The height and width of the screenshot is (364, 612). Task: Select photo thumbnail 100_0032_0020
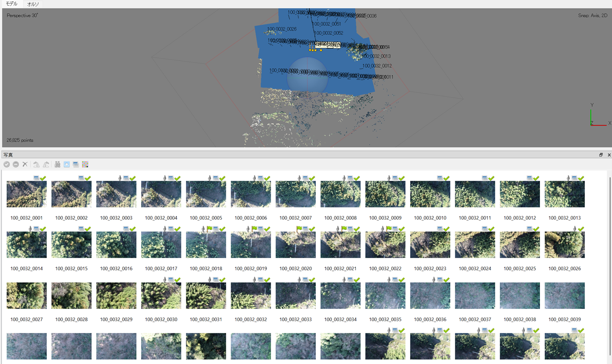296,245
